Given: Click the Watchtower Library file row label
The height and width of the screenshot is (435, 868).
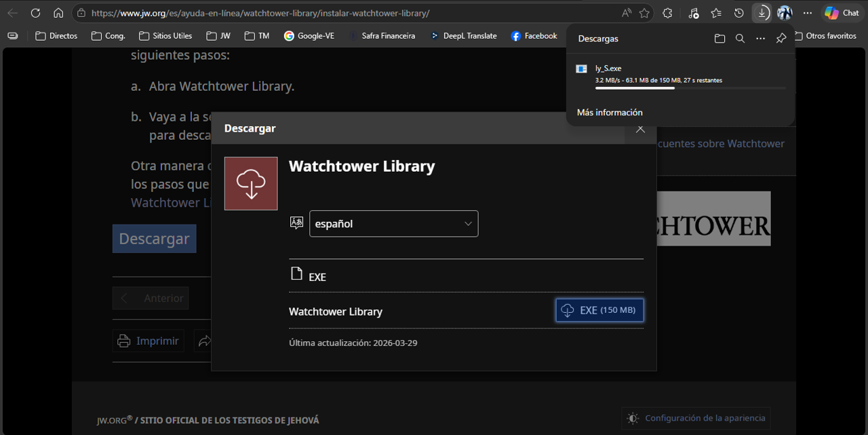Looking at the screenshot, I should click(336, 311).
